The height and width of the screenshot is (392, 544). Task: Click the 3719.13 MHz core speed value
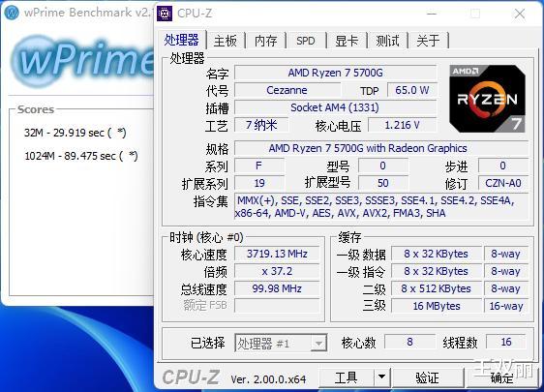(277, 254)
